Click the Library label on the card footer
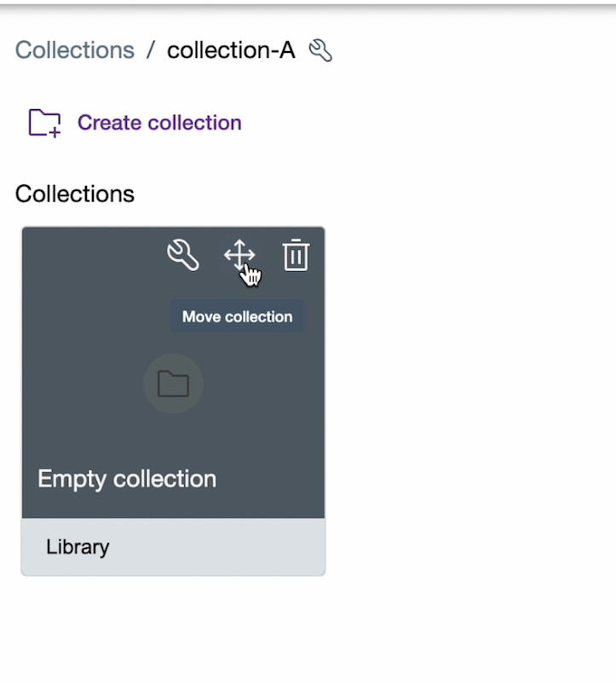Screen dimensions: 616x682 77,546
